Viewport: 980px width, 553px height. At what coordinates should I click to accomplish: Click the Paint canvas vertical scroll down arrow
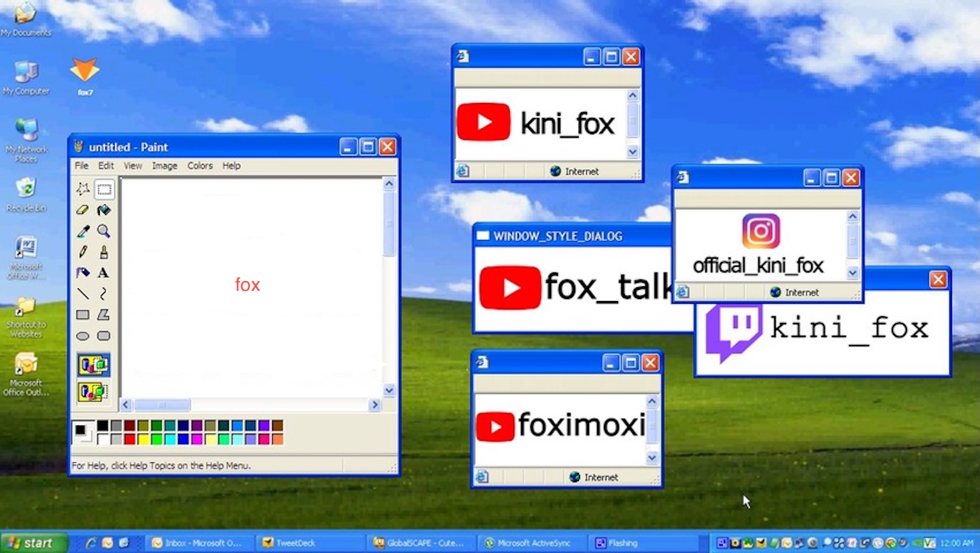click(389, 391)
